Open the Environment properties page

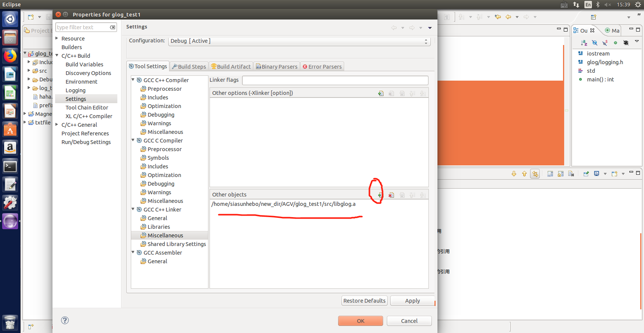coord(81,81)
